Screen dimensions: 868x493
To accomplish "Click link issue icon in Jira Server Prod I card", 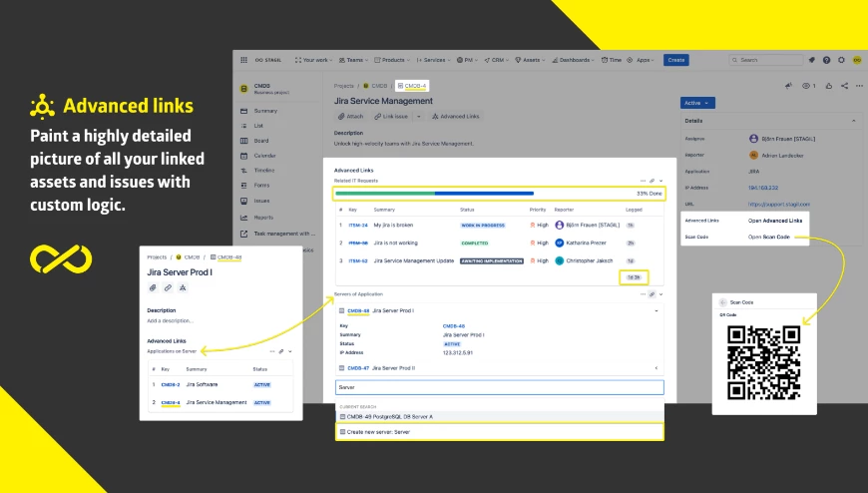I will [168, 287].
